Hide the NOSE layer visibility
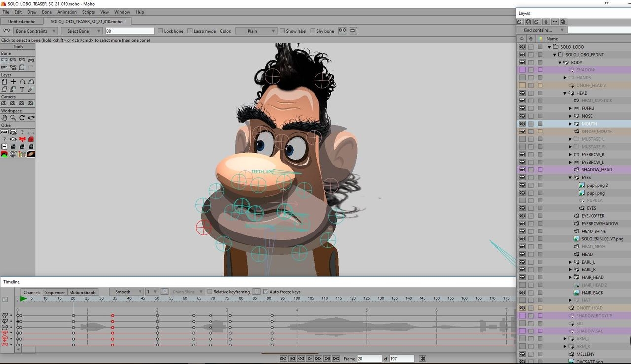The height and width of the screenshot is (364, 631). pyautogui.click(x=522, y=116)
